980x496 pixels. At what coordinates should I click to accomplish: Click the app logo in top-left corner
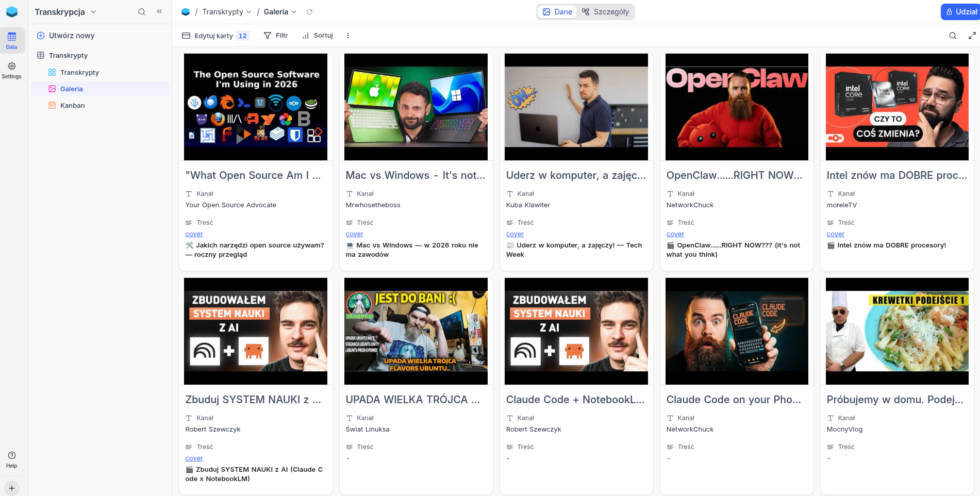click(x=12, y=12)
